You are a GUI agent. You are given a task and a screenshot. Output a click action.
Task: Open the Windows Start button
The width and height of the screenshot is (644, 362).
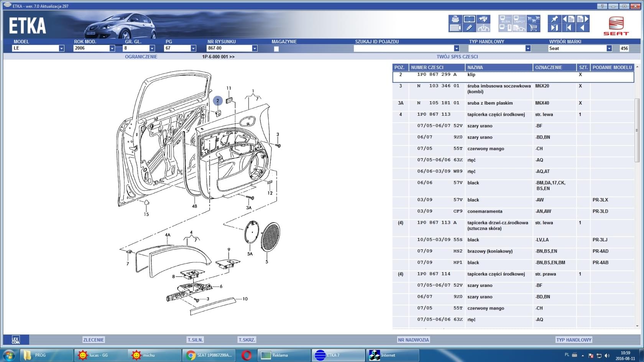[x=8, y=355]
